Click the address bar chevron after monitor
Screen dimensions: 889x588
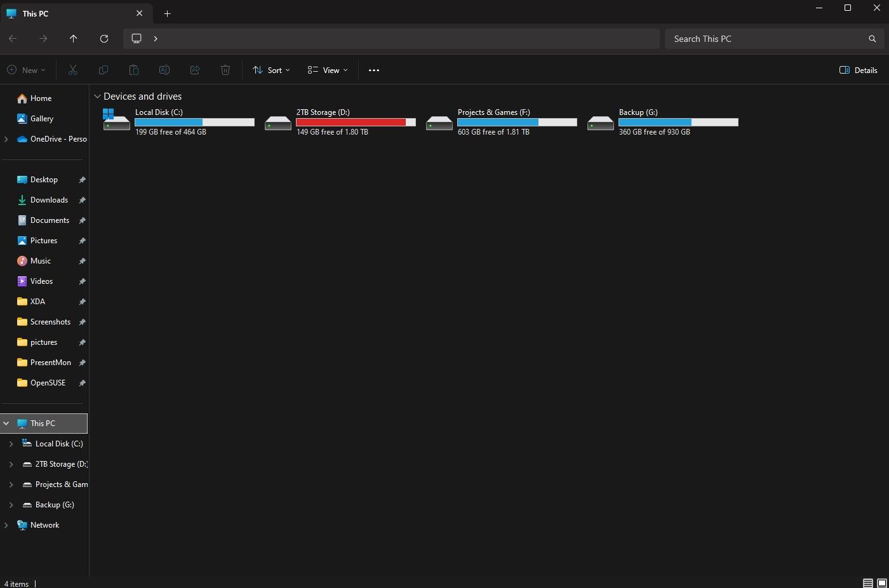point(156,39)
